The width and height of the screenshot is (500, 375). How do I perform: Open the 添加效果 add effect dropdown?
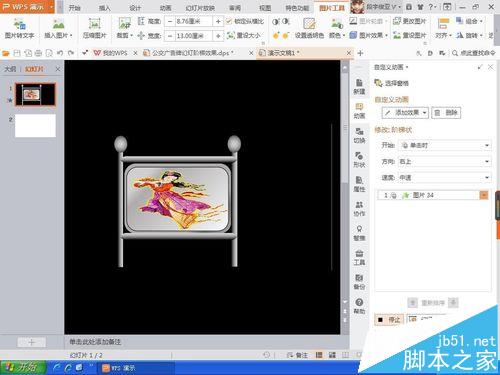pos(405,113)
